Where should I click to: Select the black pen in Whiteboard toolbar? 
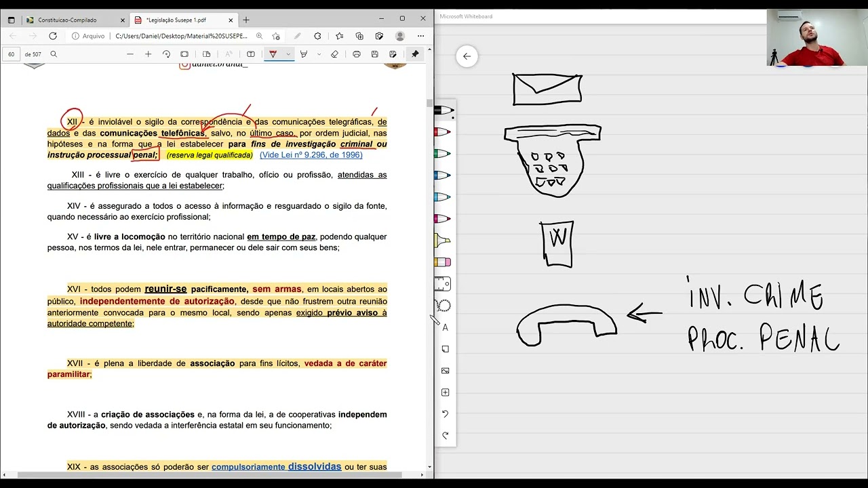point(444,110)
